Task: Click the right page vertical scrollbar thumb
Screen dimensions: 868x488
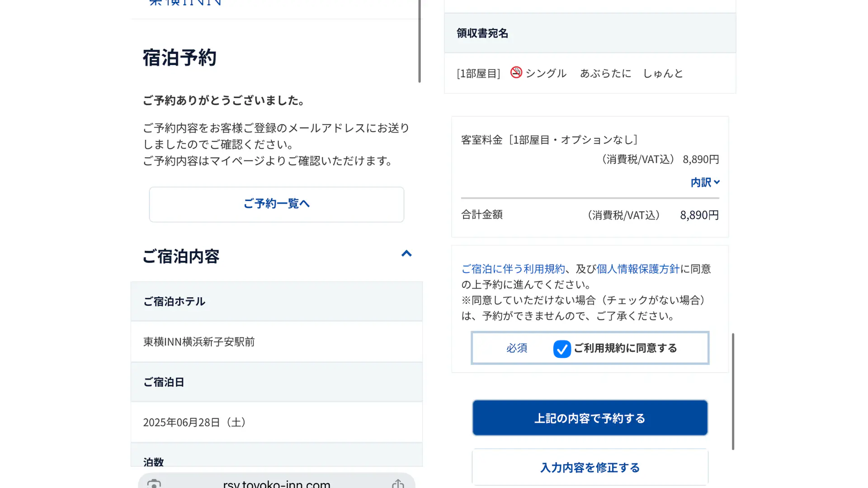Action: tap(733, 391)
